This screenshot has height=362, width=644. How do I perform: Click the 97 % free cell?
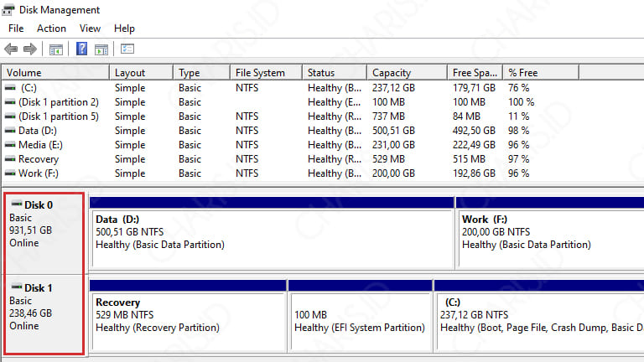tap(519, 159)
